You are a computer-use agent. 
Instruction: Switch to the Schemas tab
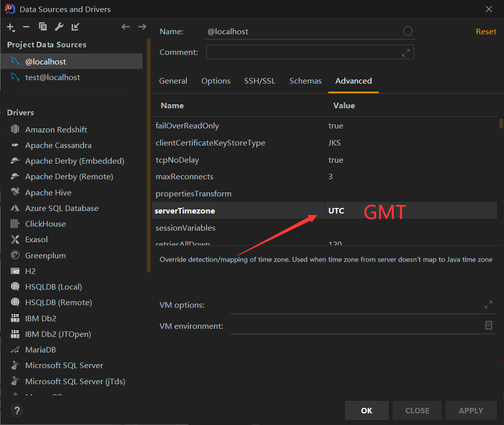(x=305, y=81)
